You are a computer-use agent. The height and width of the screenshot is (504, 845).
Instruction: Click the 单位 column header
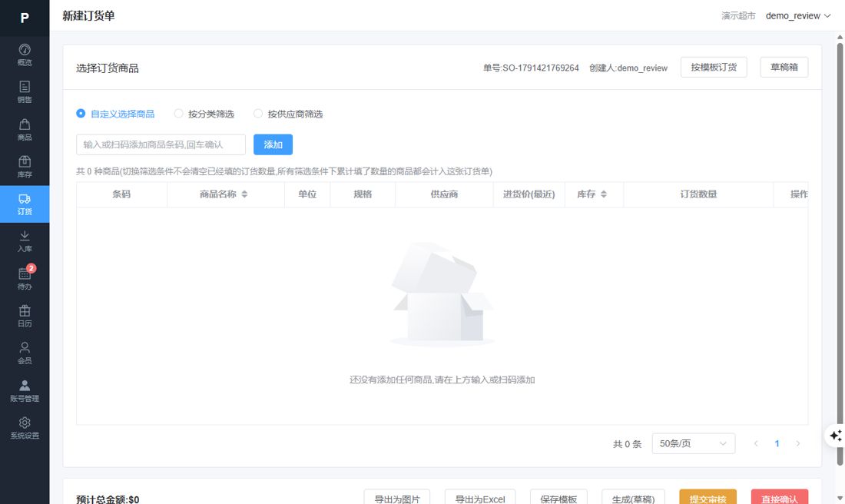[x=307, y=194]
